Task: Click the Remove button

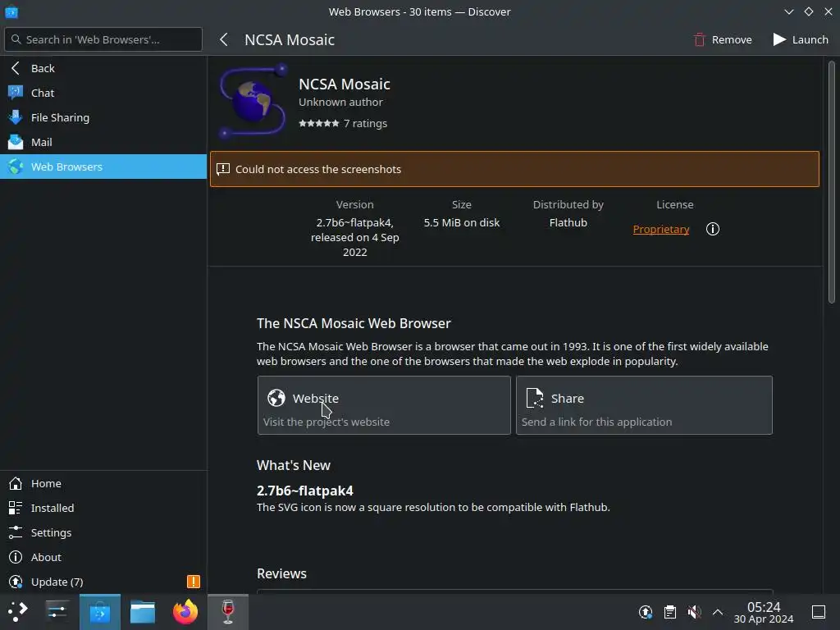Action: pos(723,39)
